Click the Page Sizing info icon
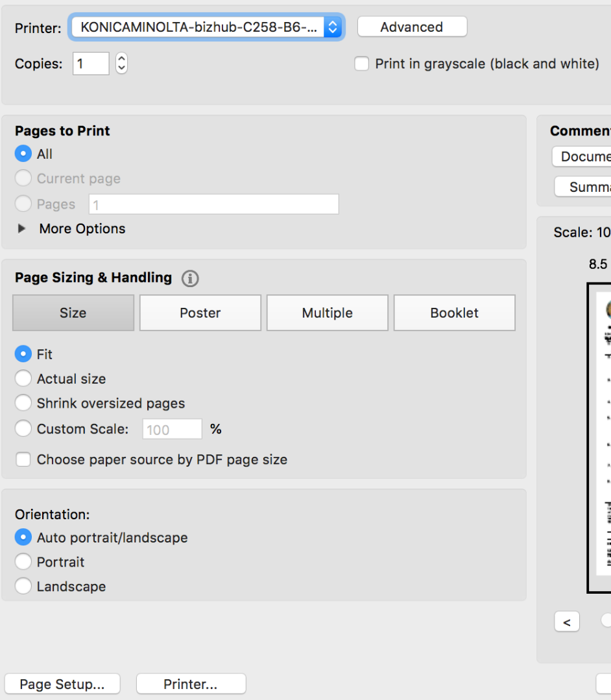 coord(190,279)
